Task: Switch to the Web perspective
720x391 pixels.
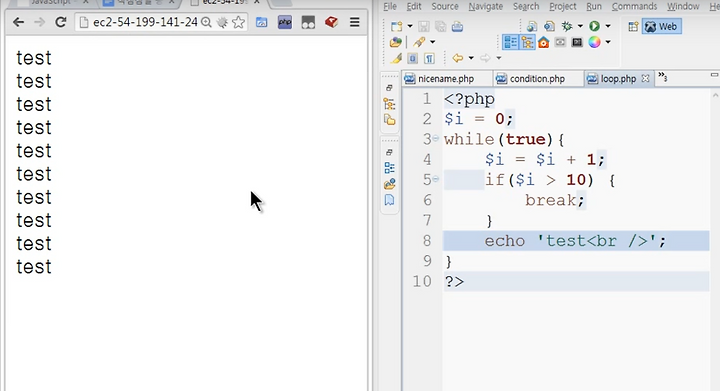Action: click(661, 27)
